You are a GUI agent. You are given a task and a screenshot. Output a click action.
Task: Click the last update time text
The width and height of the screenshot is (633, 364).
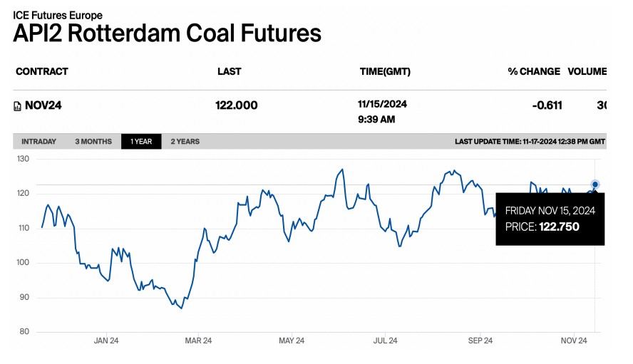[x=530, y=141]
